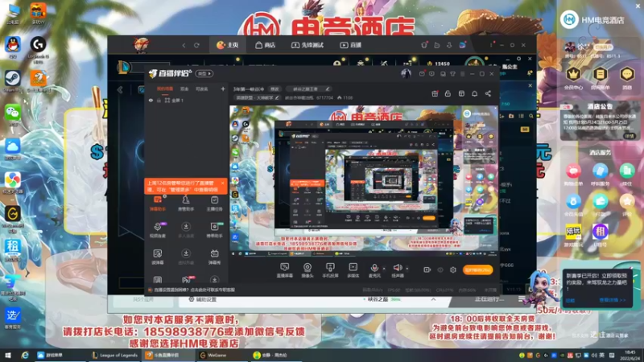The image size is (644, 362).
Task: Add a new scene with plus
Action: (x=223, y=88)
